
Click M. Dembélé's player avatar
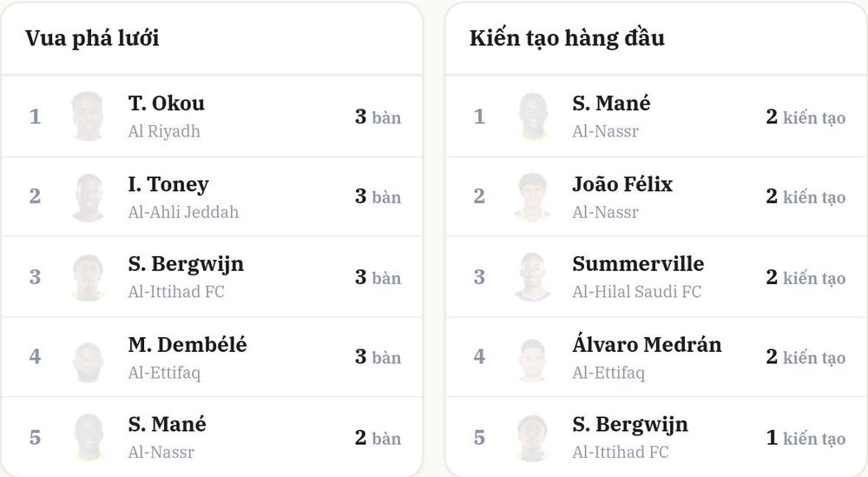coord(88,361)
